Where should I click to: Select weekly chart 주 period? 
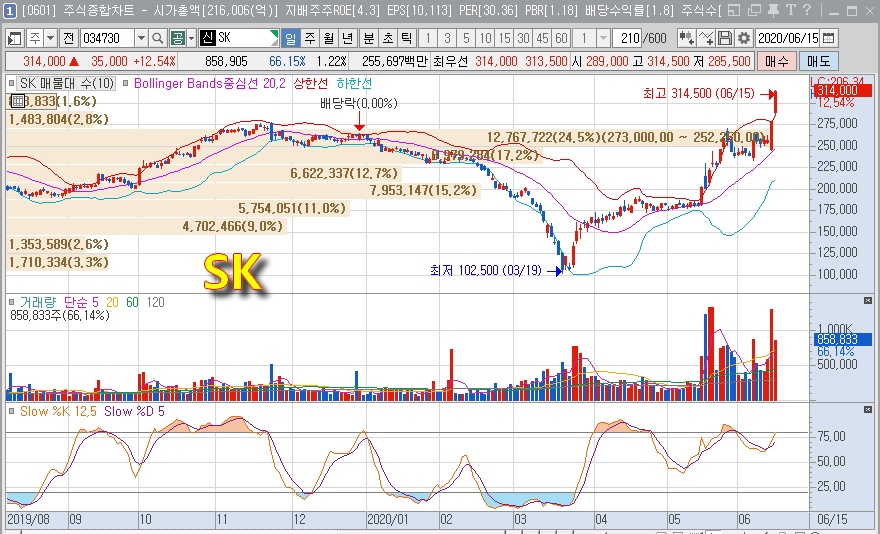[x=310, y=38]
